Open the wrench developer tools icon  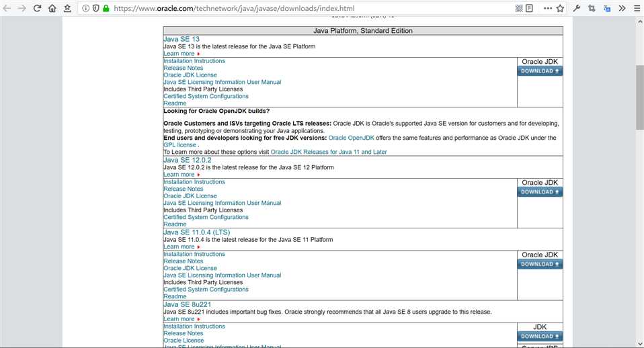(x=577, y=8)
